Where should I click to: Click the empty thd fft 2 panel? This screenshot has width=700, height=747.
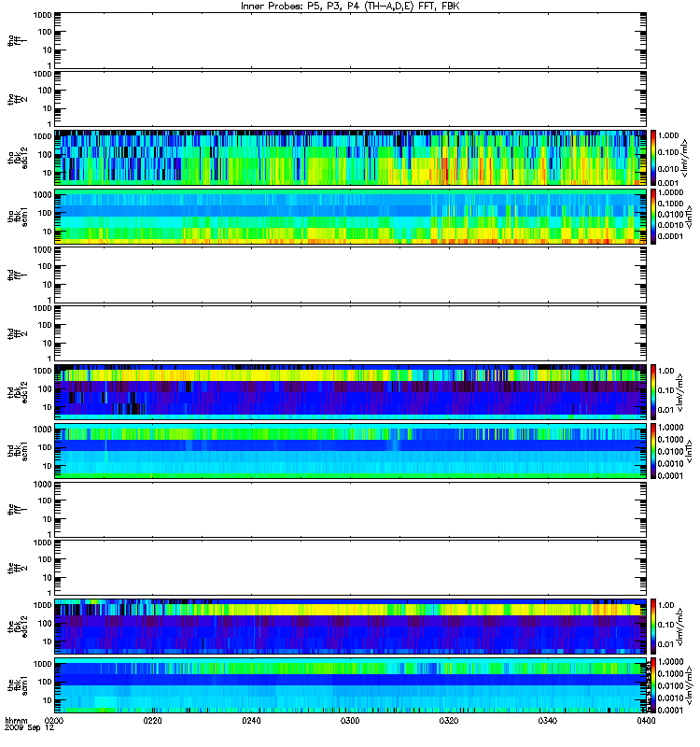coord(351,333)
